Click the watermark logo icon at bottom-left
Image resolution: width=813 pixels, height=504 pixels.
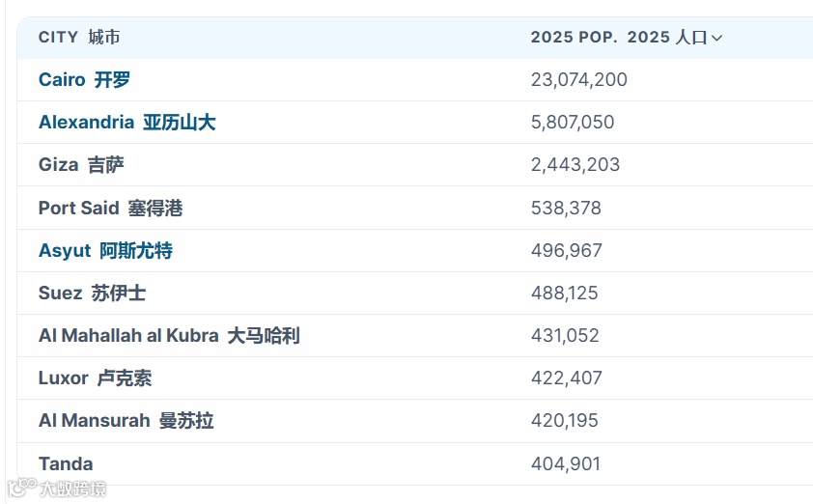[21, 488]
